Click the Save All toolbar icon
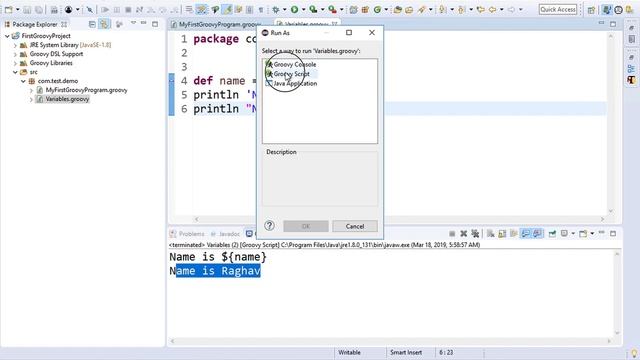 click(39, 9)
